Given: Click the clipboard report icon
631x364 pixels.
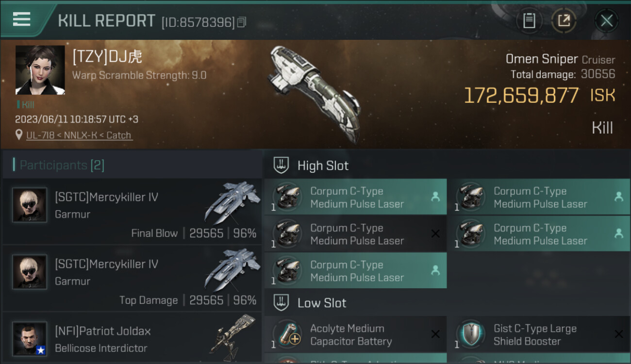Looking at the screenshot, I should 529,21.
